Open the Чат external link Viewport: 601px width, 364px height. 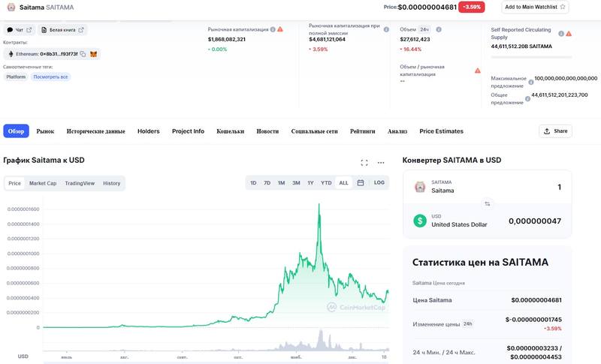[20, 30]
